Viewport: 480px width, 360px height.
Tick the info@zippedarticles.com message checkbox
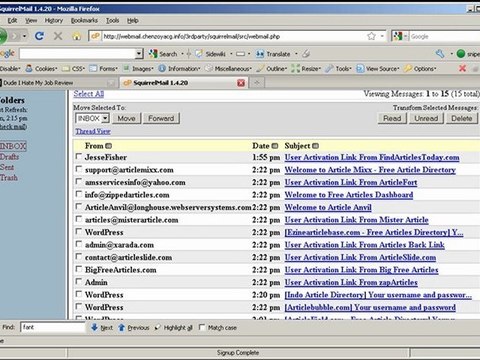click(79, 194)
